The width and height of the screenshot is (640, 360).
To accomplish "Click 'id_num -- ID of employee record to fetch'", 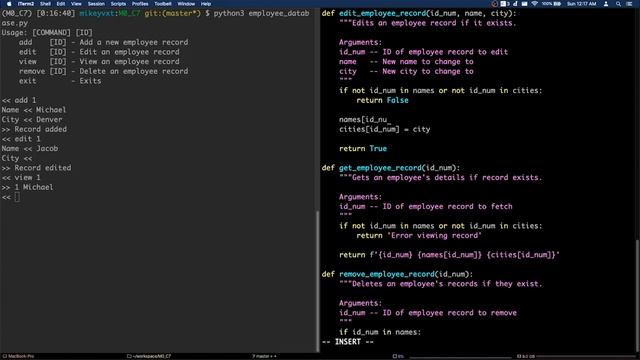I will (425, 207).
